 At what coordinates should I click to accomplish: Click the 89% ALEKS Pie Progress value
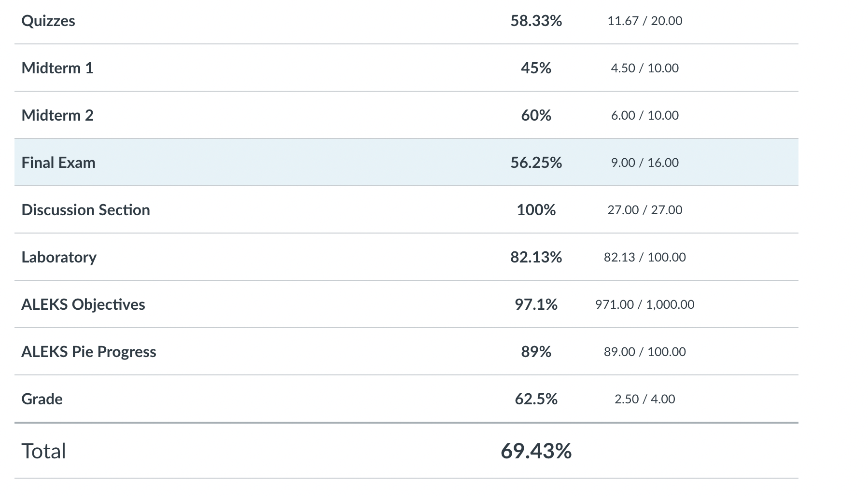(536, 352)
